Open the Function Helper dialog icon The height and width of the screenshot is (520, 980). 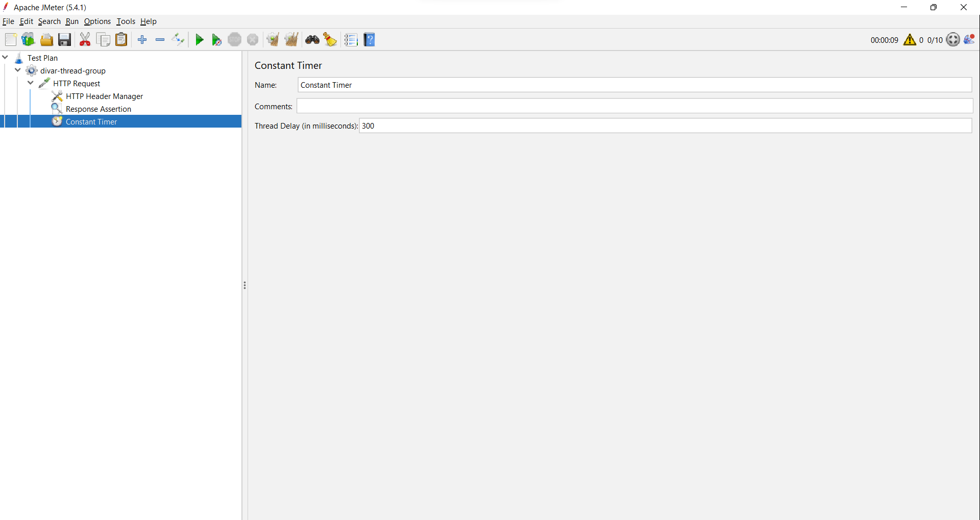point(351,40)
